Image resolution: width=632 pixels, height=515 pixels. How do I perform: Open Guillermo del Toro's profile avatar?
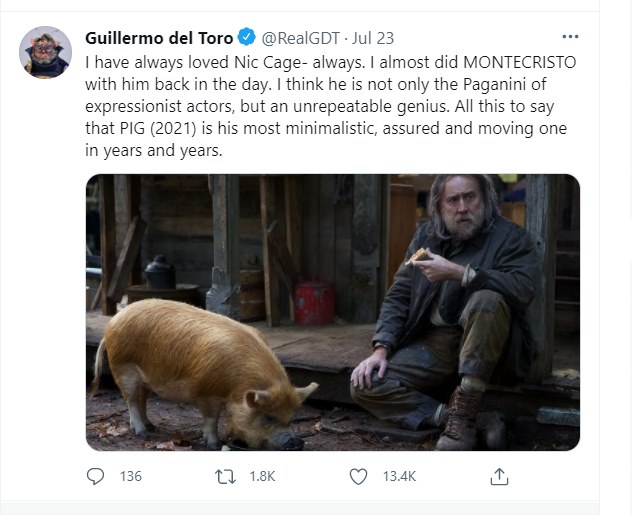(46, 52)
